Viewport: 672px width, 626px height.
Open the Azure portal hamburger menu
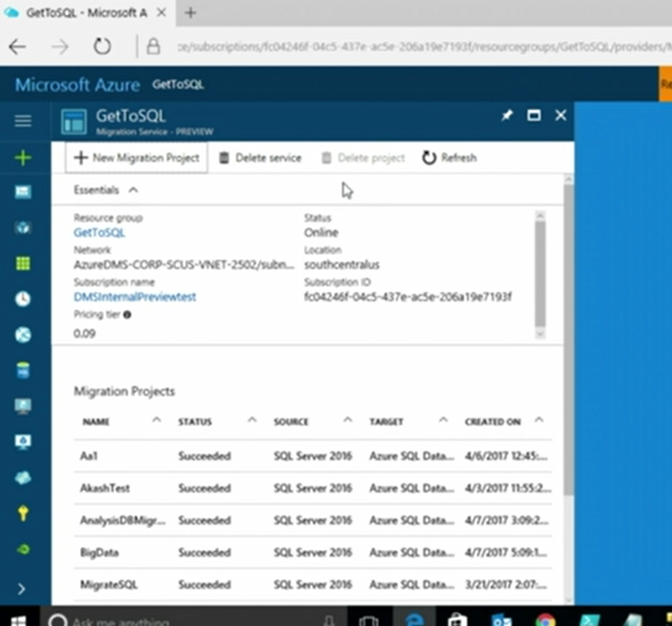coord(23,121)
